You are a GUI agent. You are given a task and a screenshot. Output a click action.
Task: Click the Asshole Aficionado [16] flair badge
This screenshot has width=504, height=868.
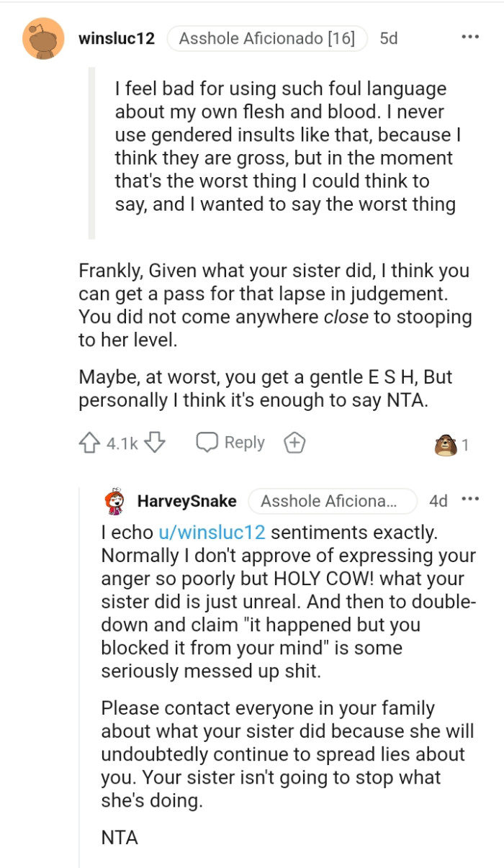[x=268, y=39]
